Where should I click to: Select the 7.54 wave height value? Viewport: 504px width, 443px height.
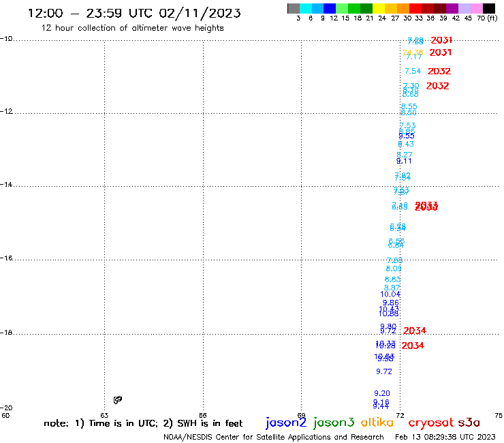coord(413,71)
